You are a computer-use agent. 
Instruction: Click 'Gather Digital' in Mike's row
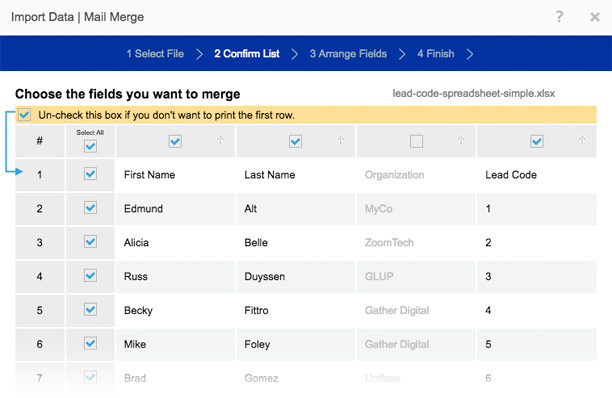(x=416, y=345)
